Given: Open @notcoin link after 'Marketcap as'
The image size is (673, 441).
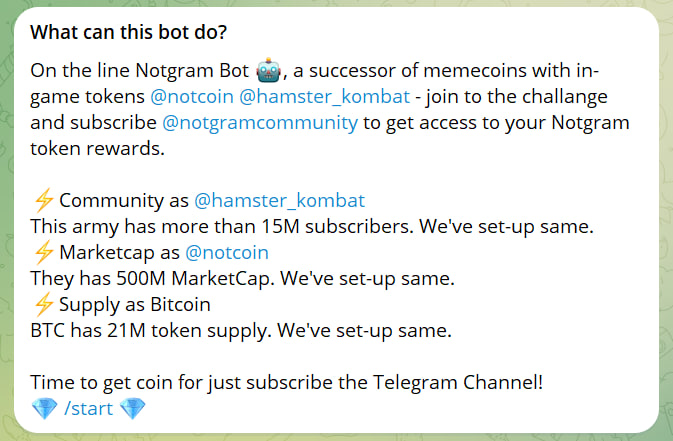Looking at the screenshot, I should pyautogui.click(x=227, y=252).
